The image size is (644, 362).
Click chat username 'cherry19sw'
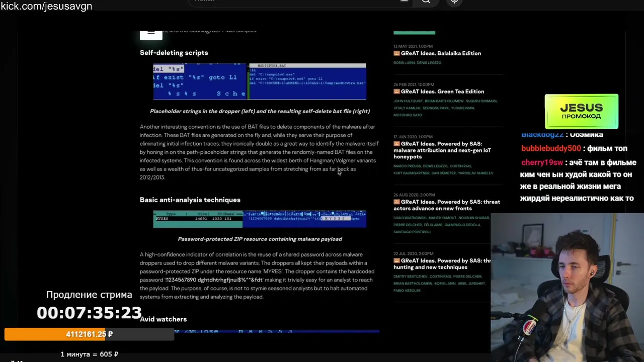click(x=542, y=162)
